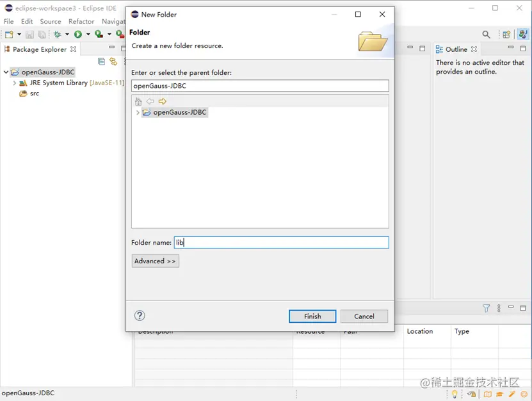Close the Outline view tab

[x=474, y=49]
